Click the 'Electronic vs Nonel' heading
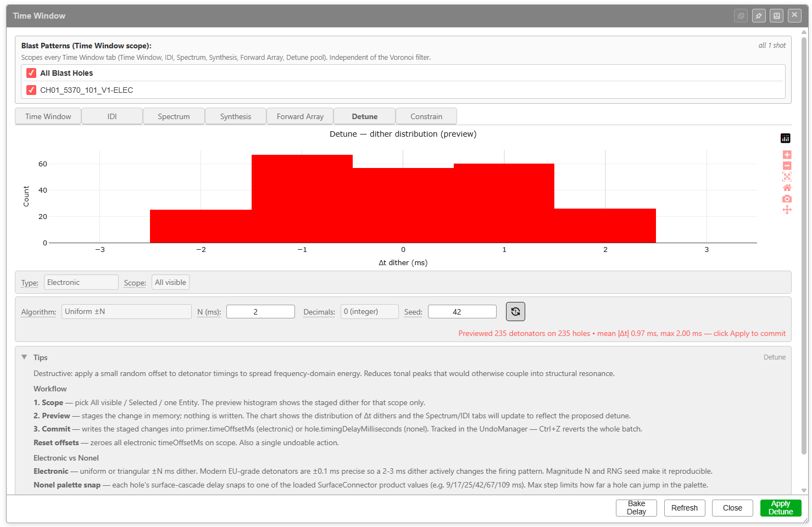Image resolution: width=812 pixels, height=527 pixels. [66, 458]
